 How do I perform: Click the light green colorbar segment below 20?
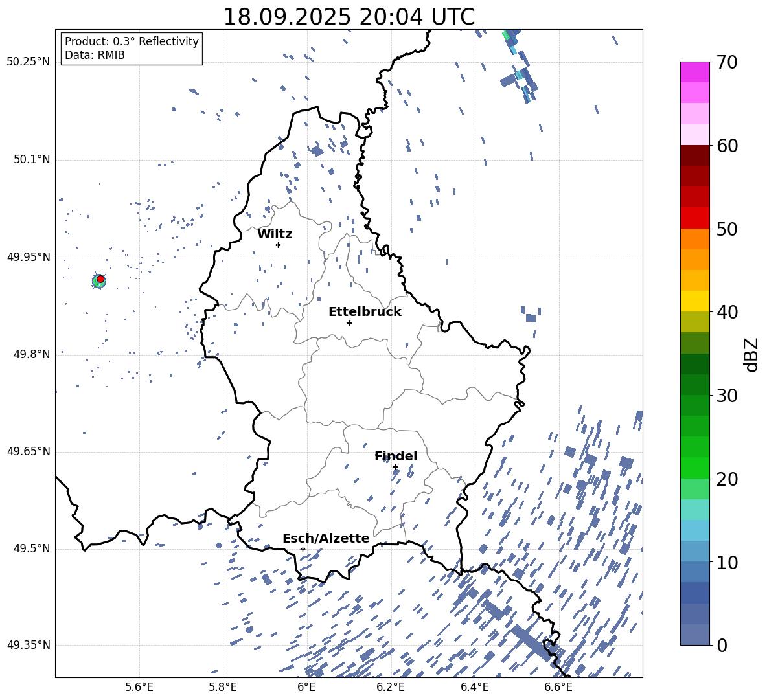click(x=694, y=488)
